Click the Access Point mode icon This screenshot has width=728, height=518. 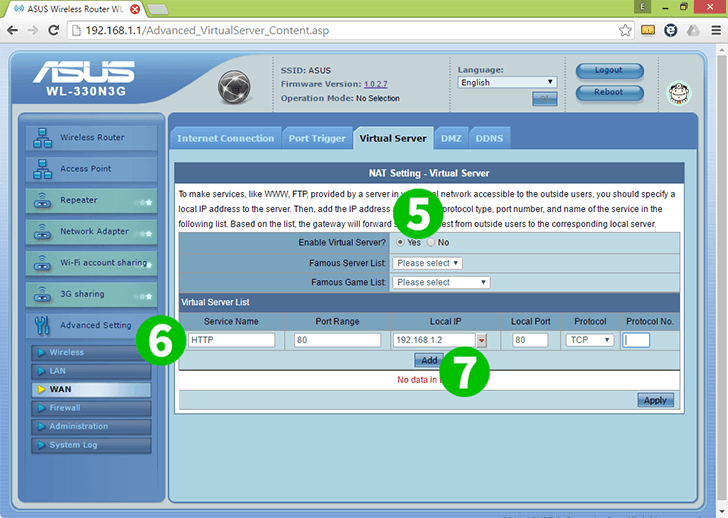click(x=42, y=169)
